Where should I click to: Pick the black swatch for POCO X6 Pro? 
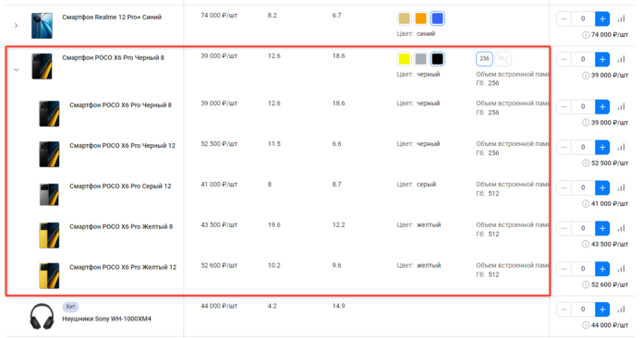point(437,59)
